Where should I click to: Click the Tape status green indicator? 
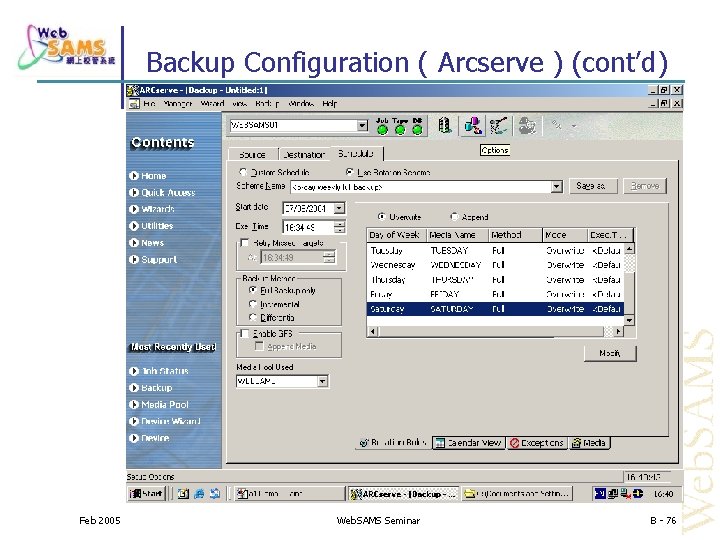[400, 130]
